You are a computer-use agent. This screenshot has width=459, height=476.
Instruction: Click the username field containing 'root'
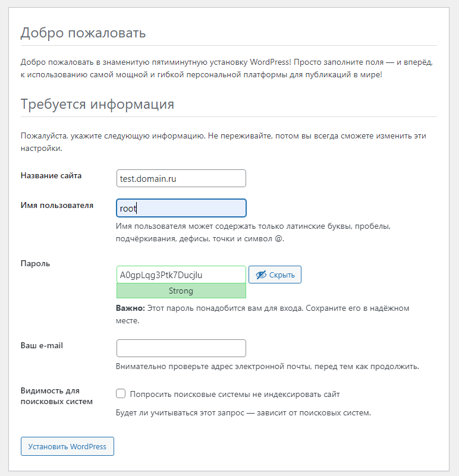point(181,208)
